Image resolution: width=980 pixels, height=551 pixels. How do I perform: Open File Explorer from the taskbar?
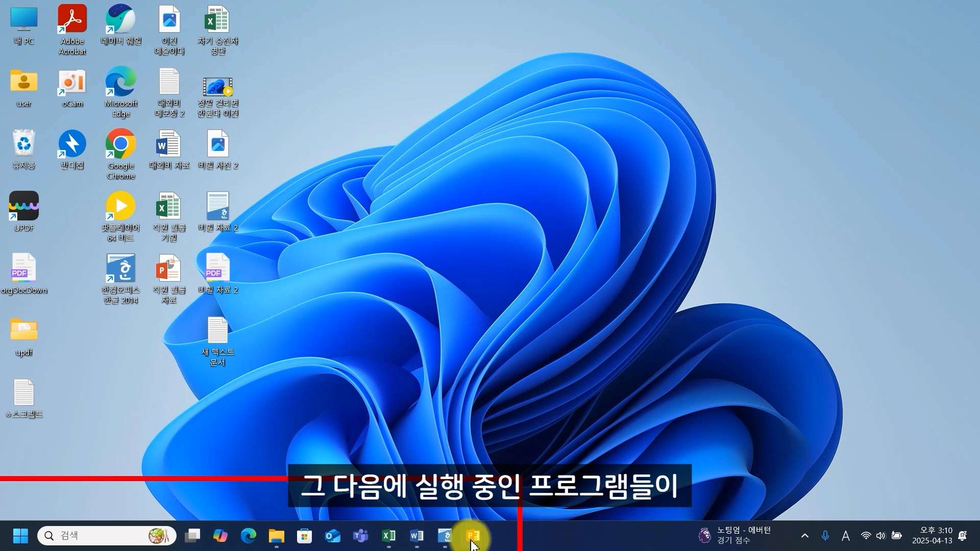pos(276,536)
